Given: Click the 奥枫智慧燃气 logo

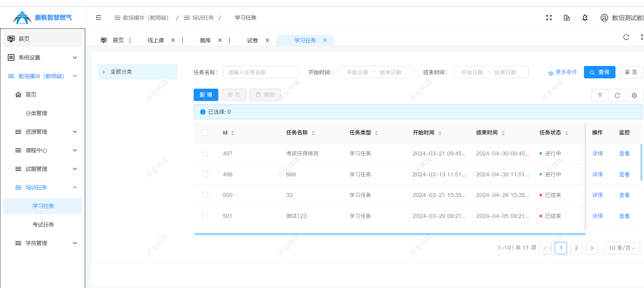Looking at the screenshot, I should [43, 18].
